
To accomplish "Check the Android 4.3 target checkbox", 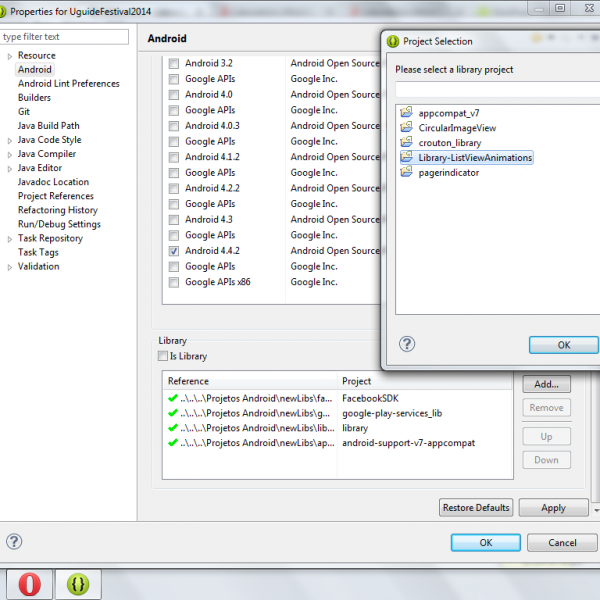I will [174, 220].
